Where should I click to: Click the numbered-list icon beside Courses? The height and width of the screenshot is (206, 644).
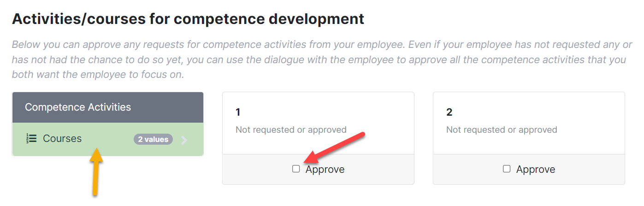pyautogui.click(x=31, y=139)
